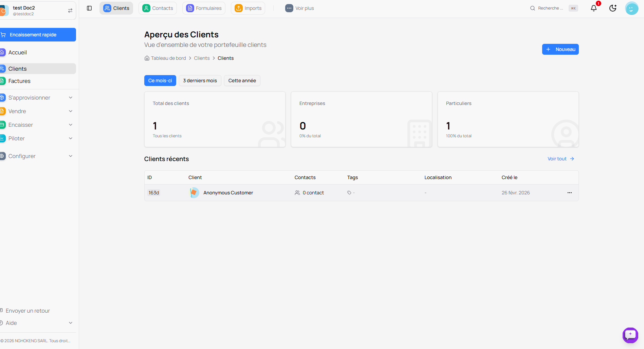Click the workspace switch arrows icon
This screenshot has width=644, height=349.
pos(70,11)
